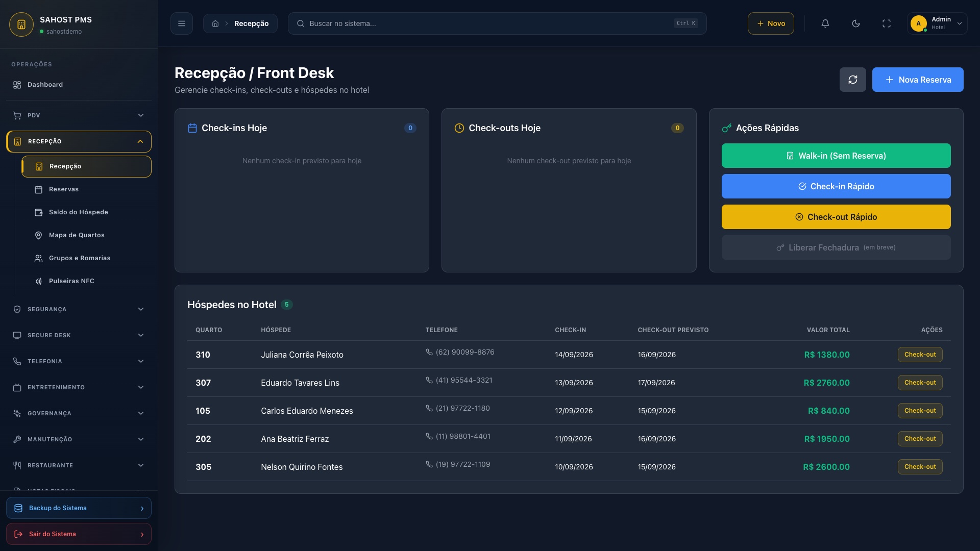Viewport: 980px width, 551px height.
Task: Click the Dashboard grid icon
Action: click(x=17, y=85)
